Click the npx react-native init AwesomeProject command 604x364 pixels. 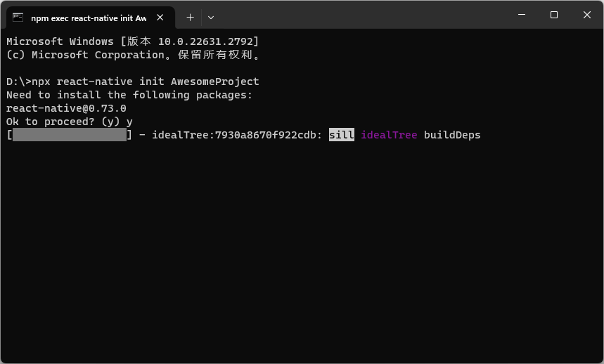146,82
